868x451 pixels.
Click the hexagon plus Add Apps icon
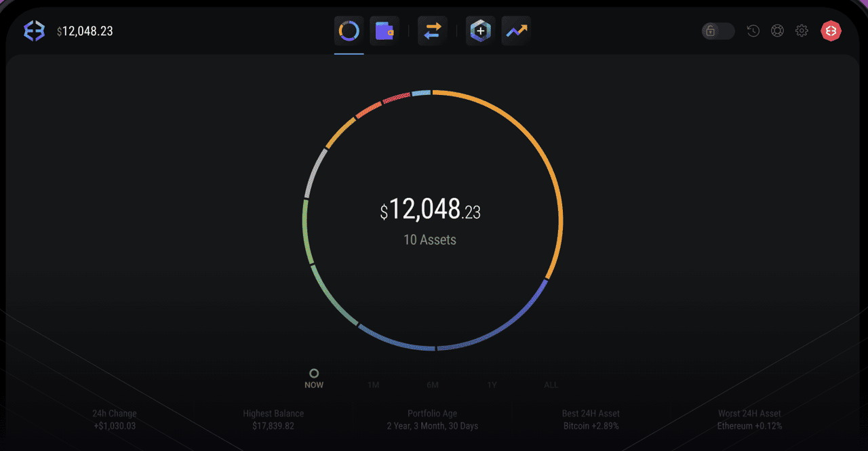pyautogui.click(x=480, y=31)
